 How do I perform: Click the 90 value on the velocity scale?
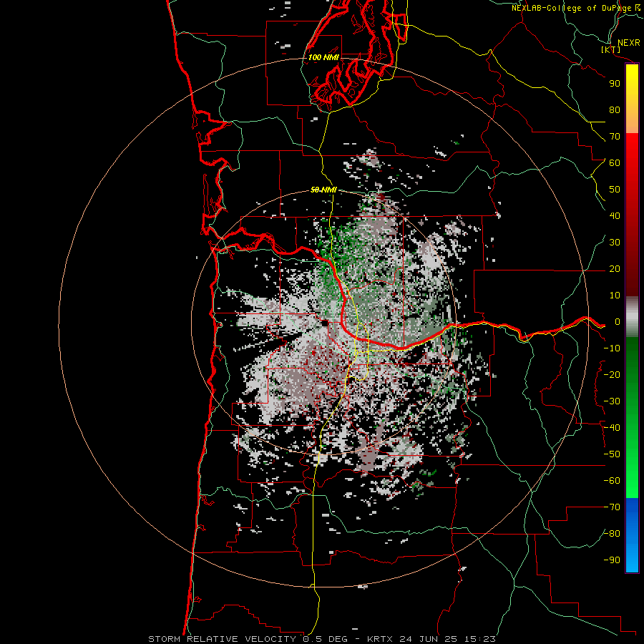pos(615,84)
